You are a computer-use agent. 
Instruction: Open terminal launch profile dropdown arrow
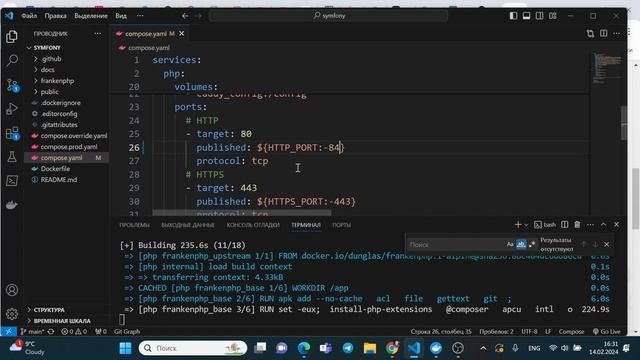pos(527,225)
